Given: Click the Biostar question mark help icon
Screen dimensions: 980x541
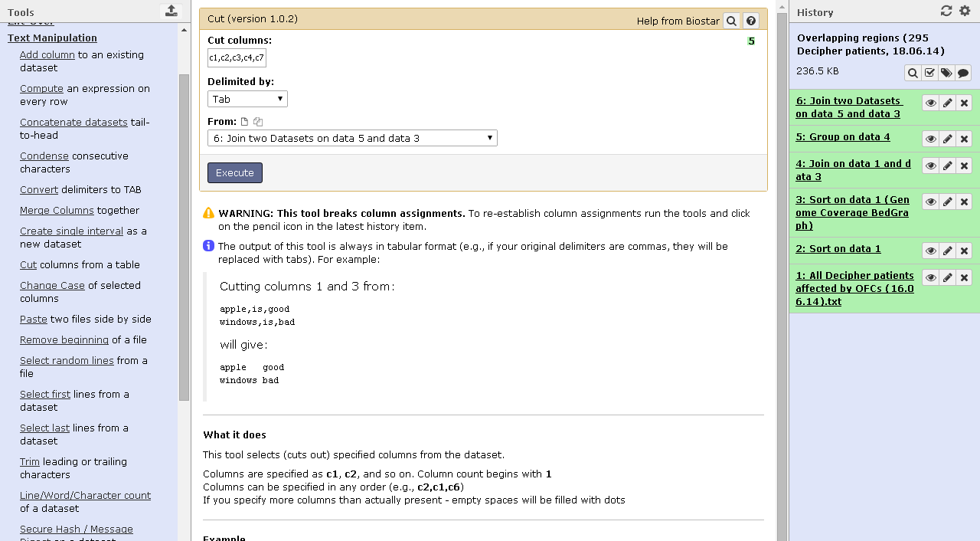Looking at the screenshot, I should pyautogui.click(x=751, y=21).
